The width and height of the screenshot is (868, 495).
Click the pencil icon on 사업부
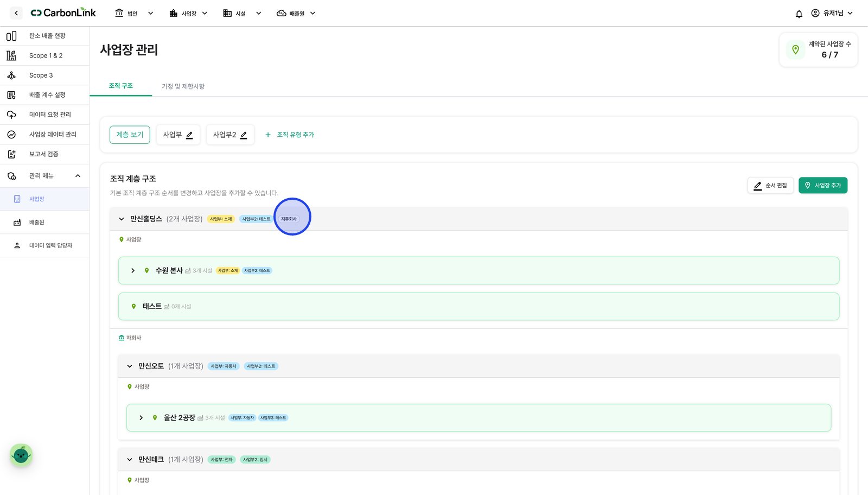(189, 135)
